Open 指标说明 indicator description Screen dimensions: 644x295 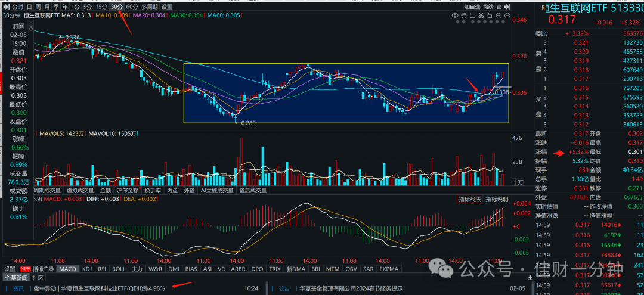tap(497, 200)
